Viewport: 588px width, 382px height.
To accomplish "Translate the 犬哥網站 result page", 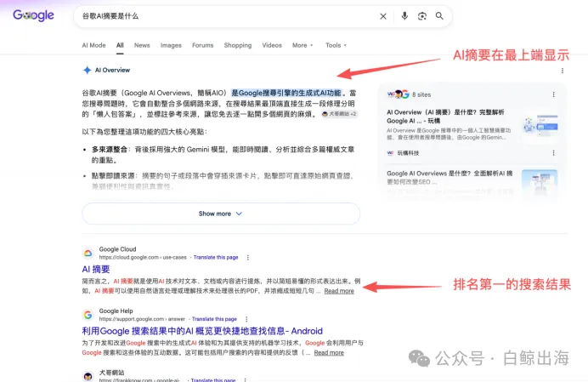I will 213,379.
